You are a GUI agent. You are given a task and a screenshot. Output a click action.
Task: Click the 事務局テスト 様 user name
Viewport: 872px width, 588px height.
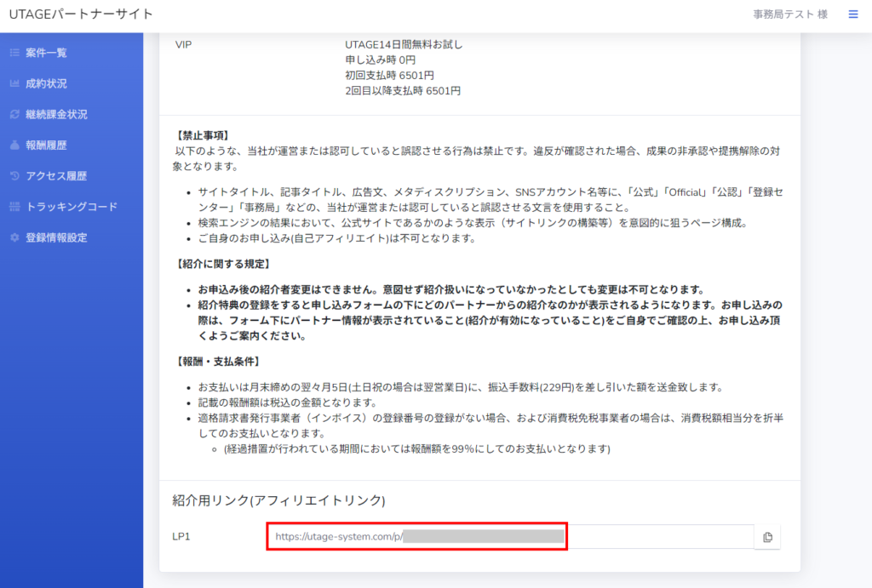click(x=778, y=14)
